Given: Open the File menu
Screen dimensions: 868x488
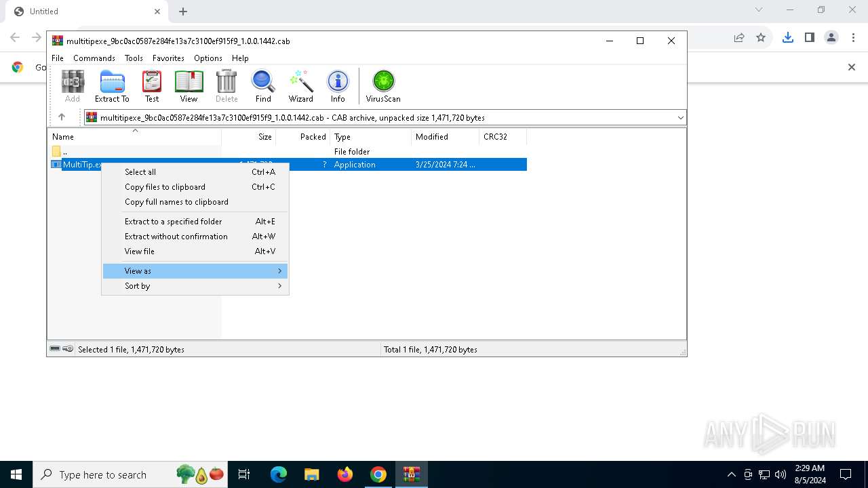Looking at the screenshot, I should (x=58, y=58).
